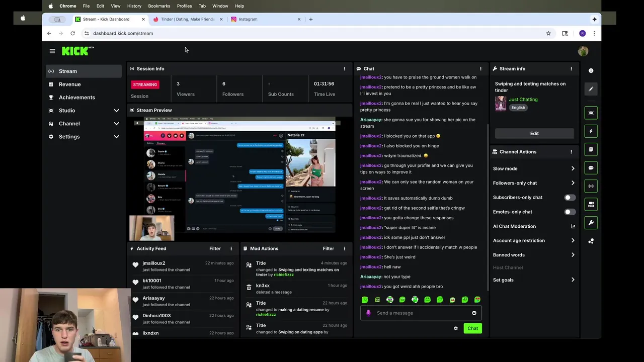Click Dinhora1003 in Activity Feed
The width and height of the screenshot is (644, 362).
click(x=156, y=316)
